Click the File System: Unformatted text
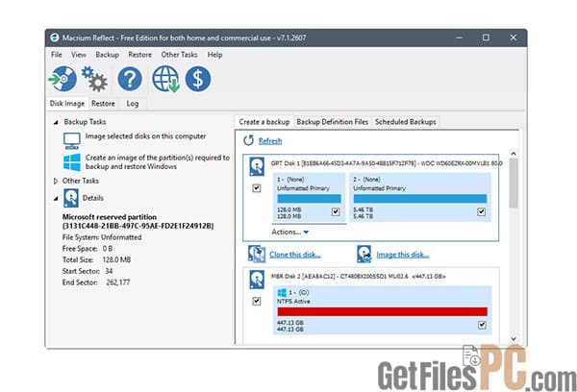Screen dimensions: 577x392 [102, 237]
